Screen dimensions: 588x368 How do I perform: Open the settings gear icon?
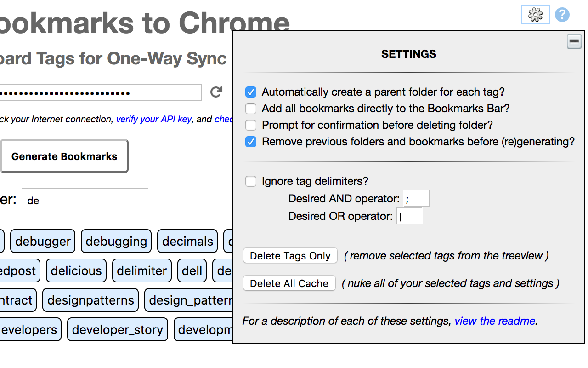(x=535, y=15)
